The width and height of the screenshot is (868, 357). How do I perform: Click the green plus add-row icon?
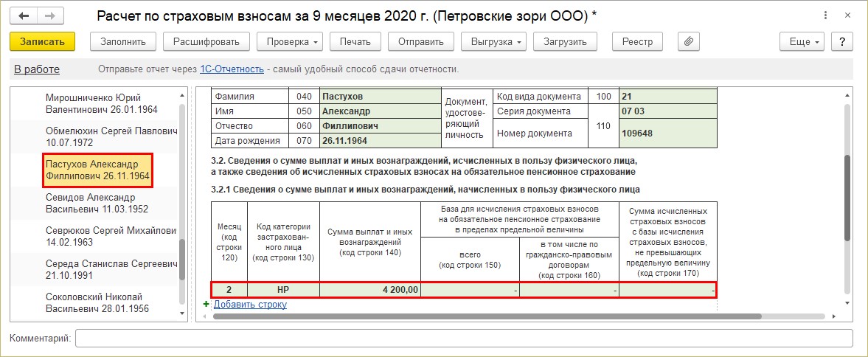(x=206, y=304)
